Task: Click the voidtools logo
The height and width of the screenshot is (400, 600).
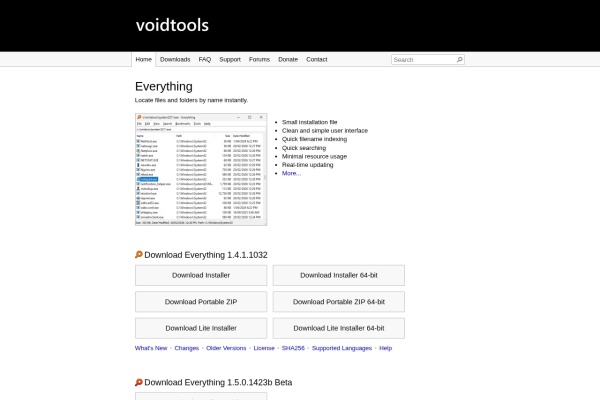Action: [172, 25]
